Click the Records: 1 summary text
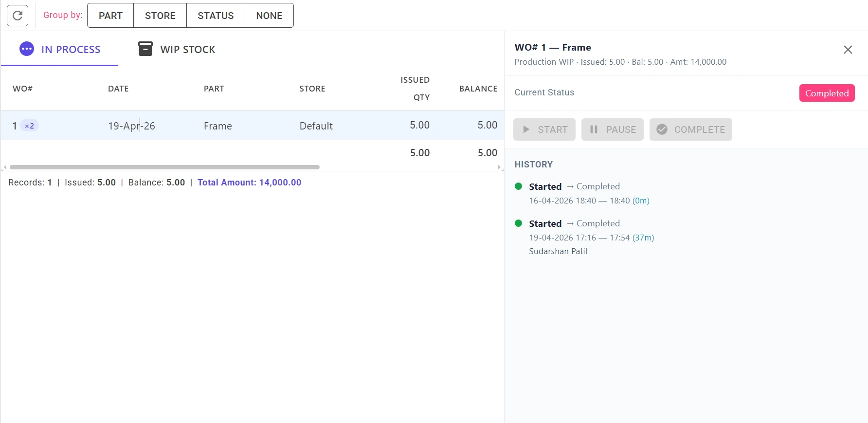Image resolution: width=868 pixels, height=423 pixels. pyautogui.click(x=30, y=183)
